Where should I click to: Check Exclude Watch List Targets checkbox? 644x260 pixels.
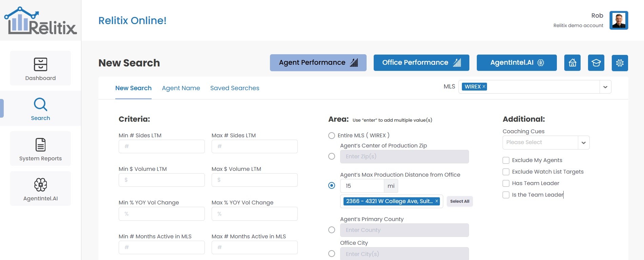(x=506, y=172)
